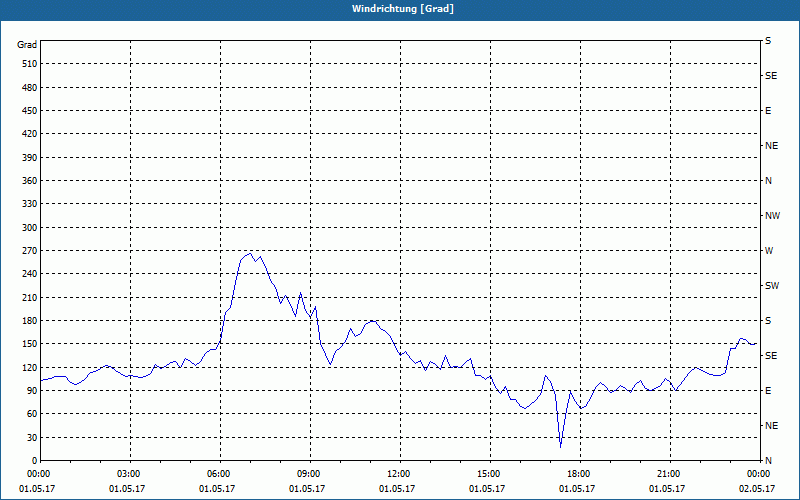Click the blue line's lowest dip before 18:00
This screenshot has width=800, height=500.
coord(561,447)
